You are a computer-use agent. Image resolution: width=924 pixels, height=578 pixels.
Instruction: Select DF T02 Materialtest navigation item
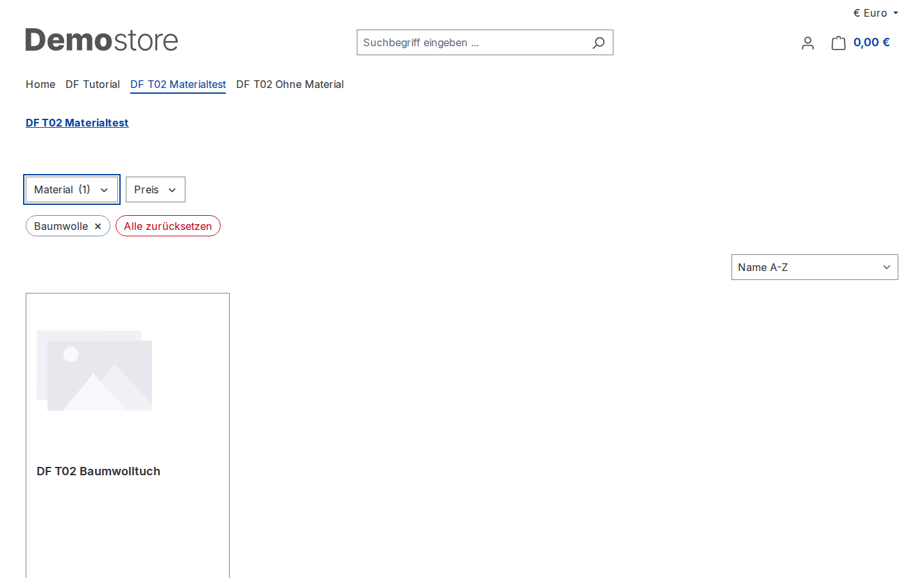click(178, 84)
